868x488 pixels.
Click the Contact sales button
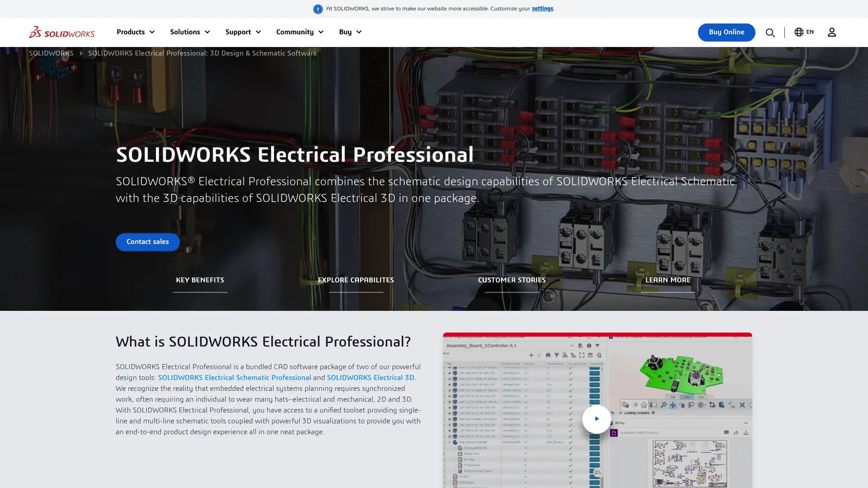tap(147, 242)
